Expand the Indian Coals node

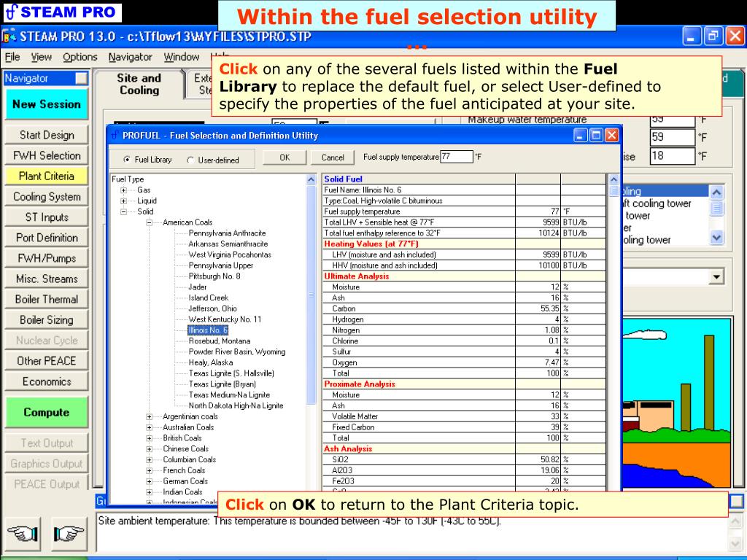(149, 492)
